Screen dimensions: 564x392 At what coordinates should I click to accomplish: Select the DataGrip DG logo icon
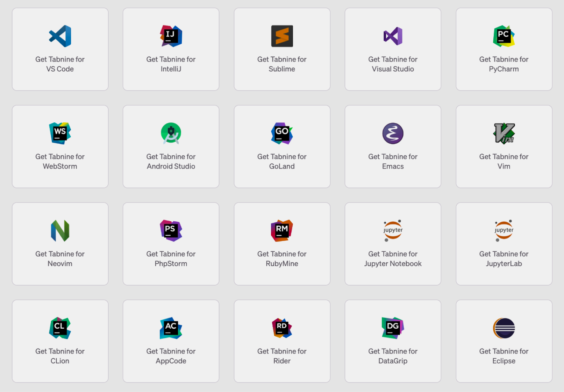pos(393,328)
